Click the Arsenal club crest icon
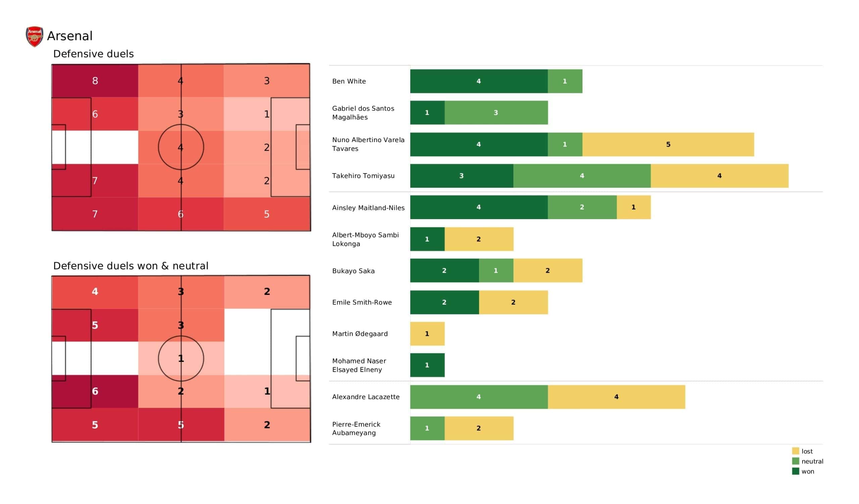 (35, 36)
